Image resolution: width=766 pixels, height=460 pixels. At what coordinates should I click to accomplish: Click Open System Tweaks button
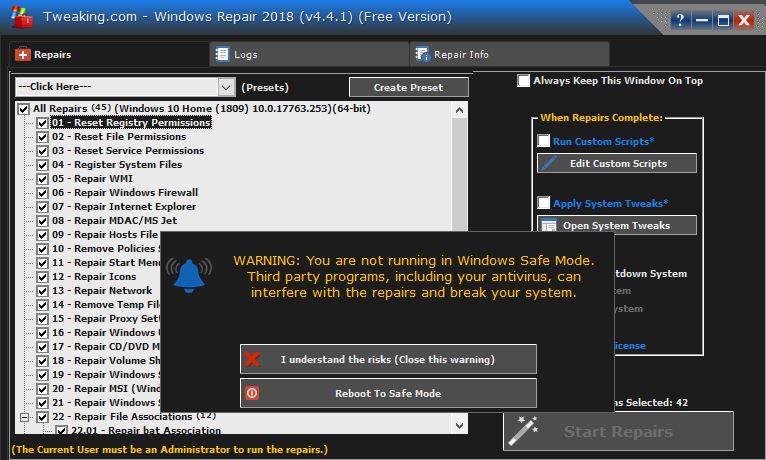tap(617, 225)
